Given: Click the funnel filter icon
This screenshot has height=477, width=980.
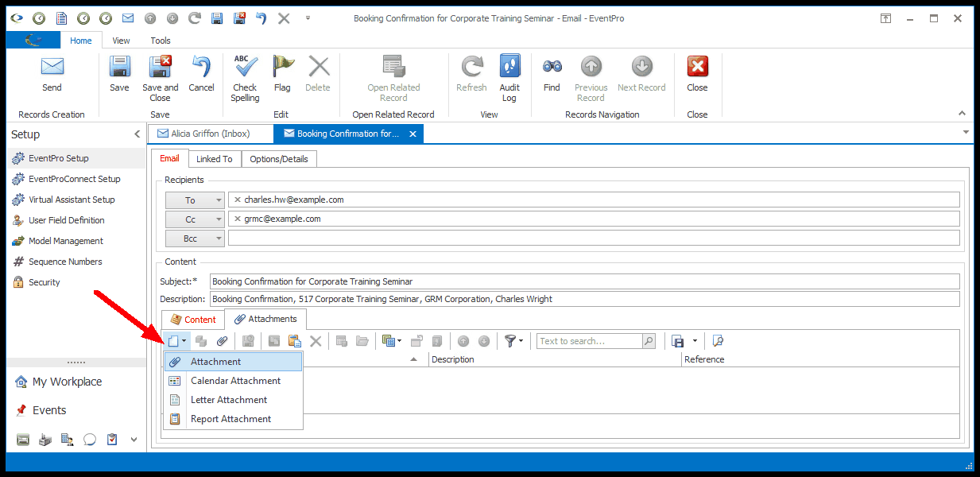Looking at the screenshot, I should (x=510, y=341).
